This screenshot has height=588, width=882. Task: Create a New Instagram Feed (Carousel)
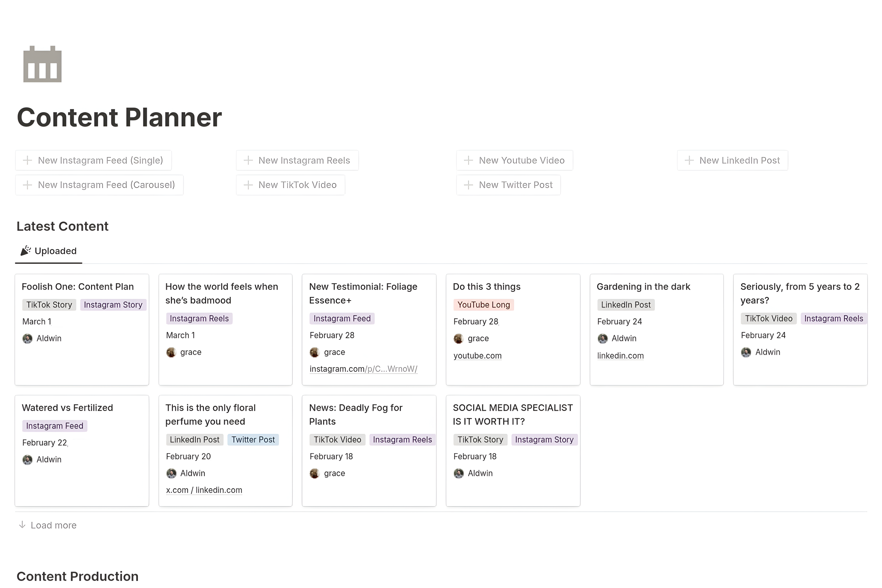[99, 185]
